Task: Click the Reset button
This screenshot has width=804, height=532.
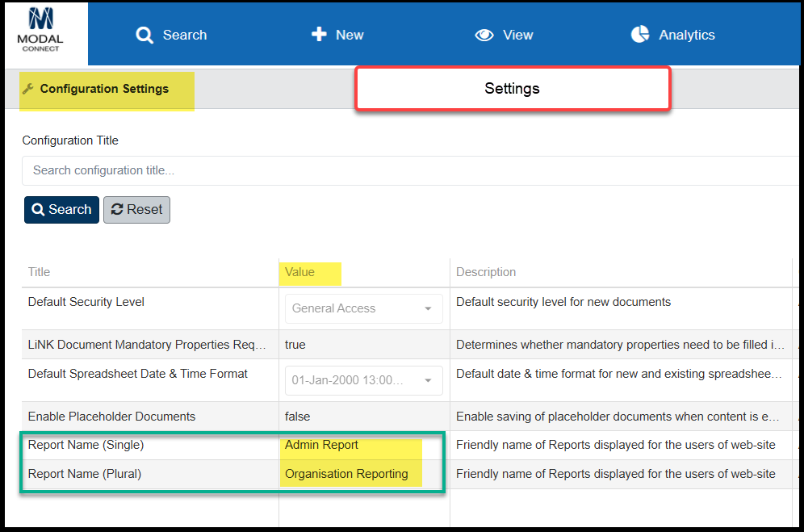Action: 137,210
